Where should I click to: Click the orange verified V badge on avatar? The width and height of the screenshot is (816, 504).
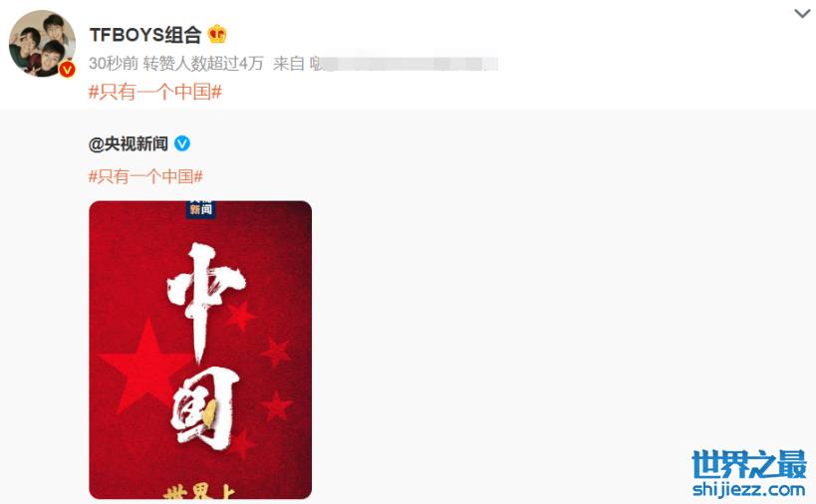click(67, 68)
